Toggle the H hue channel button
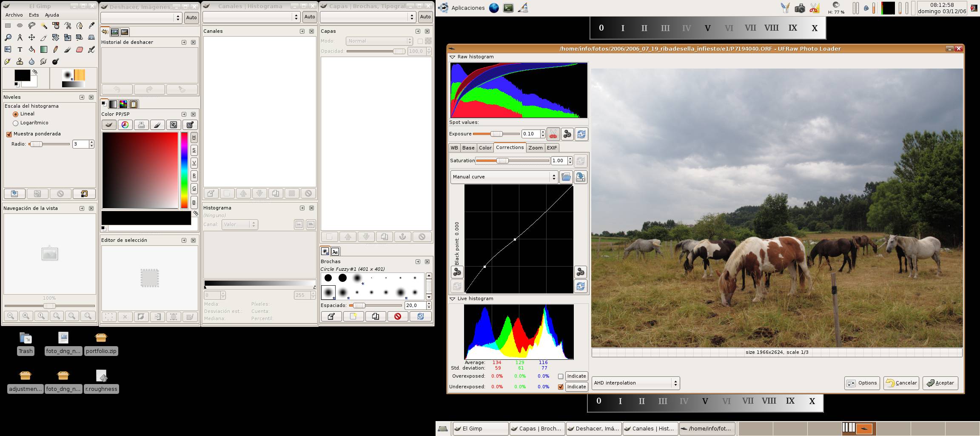Screen dimensions: 980x436 point(194,137)
